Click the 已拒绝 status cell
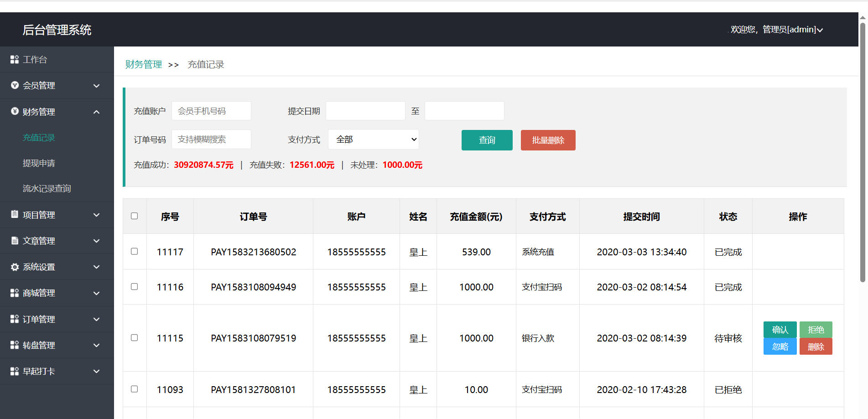 728,390
